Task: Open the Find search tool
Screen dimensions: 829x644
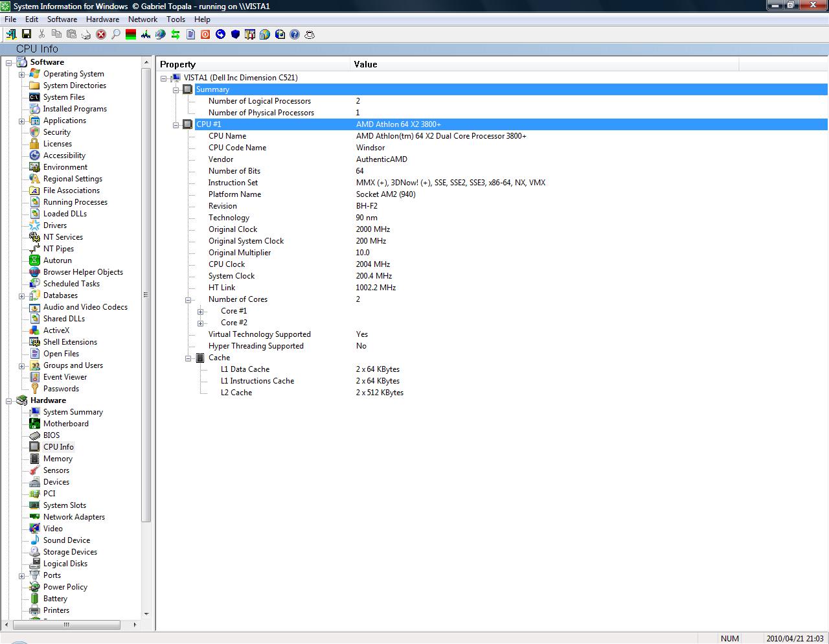Action: pos(115,34)
